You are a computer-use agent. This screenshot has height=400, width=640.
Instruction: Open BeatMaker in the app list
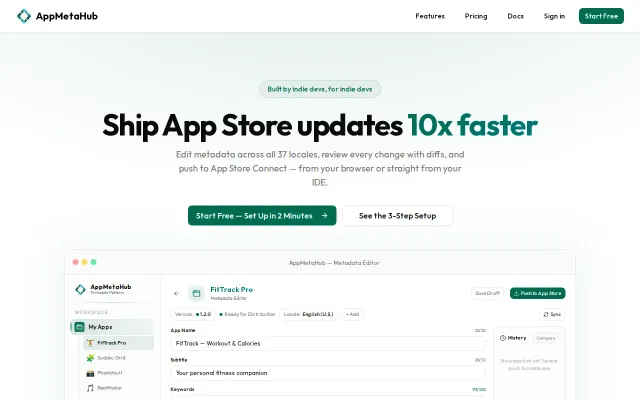118,388
